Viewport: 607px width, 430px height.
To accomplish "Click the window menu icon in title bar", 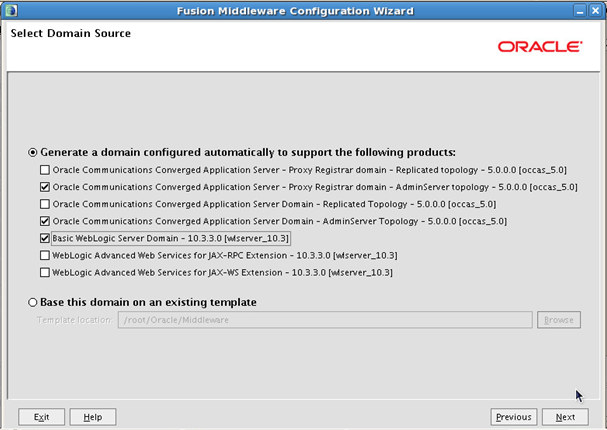I will 11,10.
